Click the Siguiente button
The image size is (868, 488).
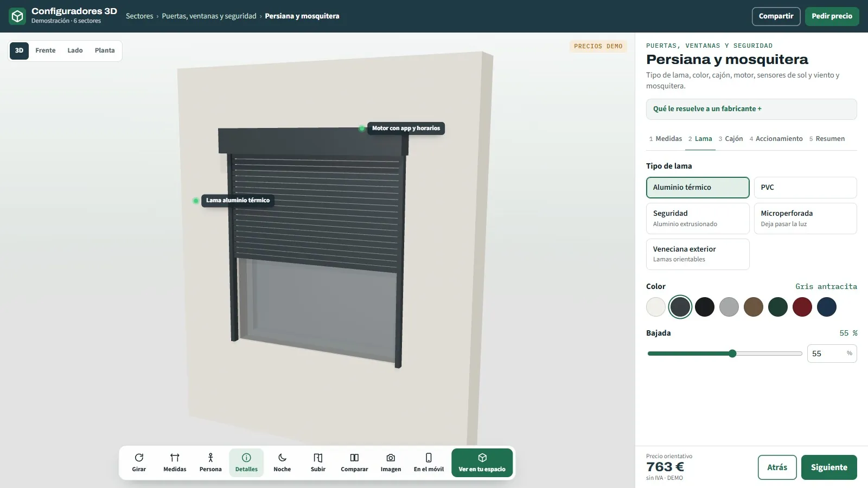pyautogui.click(x=829, y=467)
